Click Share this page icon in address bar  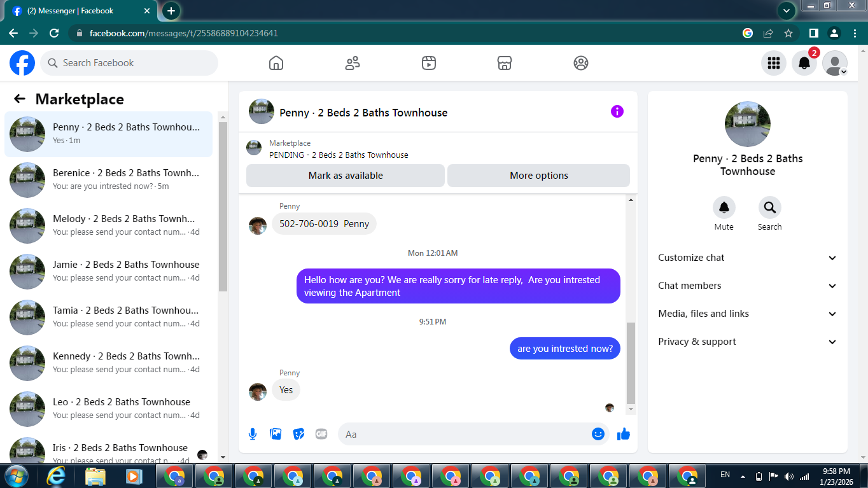pos(768,33)
